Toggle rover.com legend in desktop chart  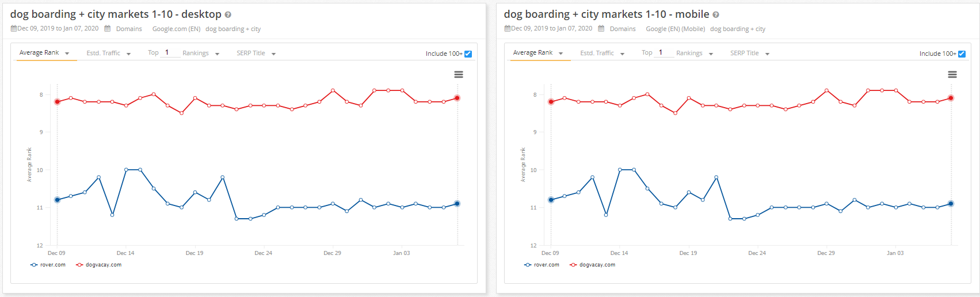pyautogui.click(x=48, y=265)
